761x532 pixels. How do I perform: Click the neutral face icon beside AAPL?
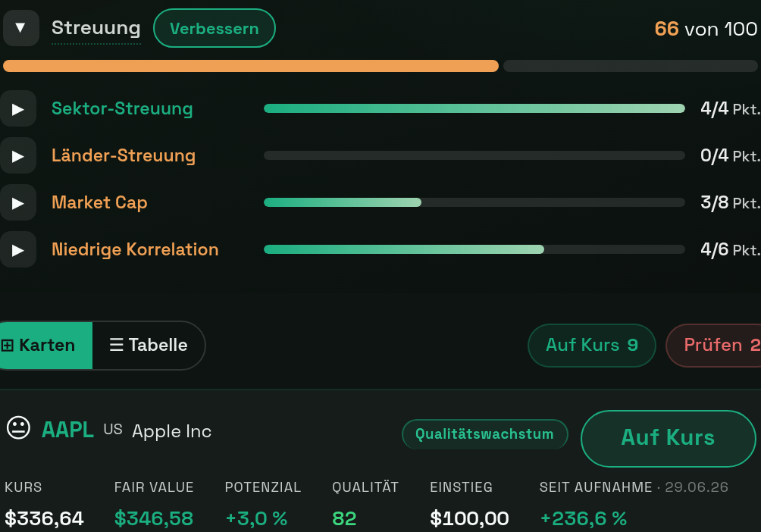click(18, 428)
